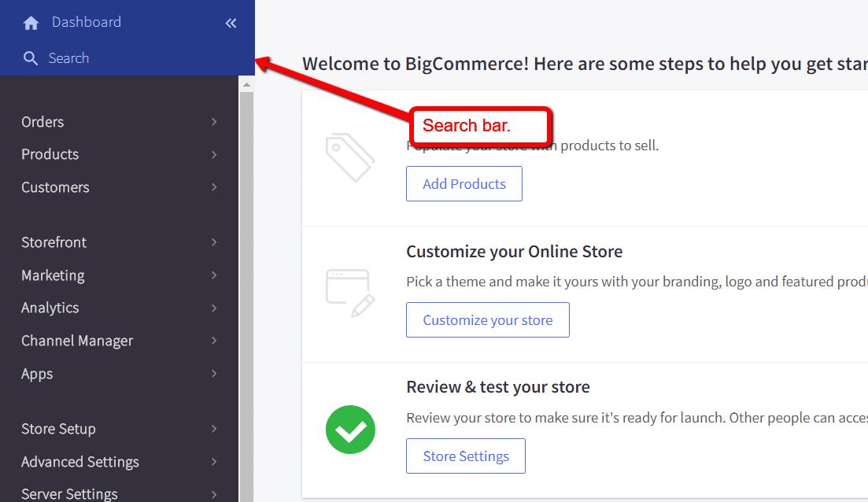Open the Analytics menu item
Viewport: 868px width, 502px height.
[x=50, y=308]
